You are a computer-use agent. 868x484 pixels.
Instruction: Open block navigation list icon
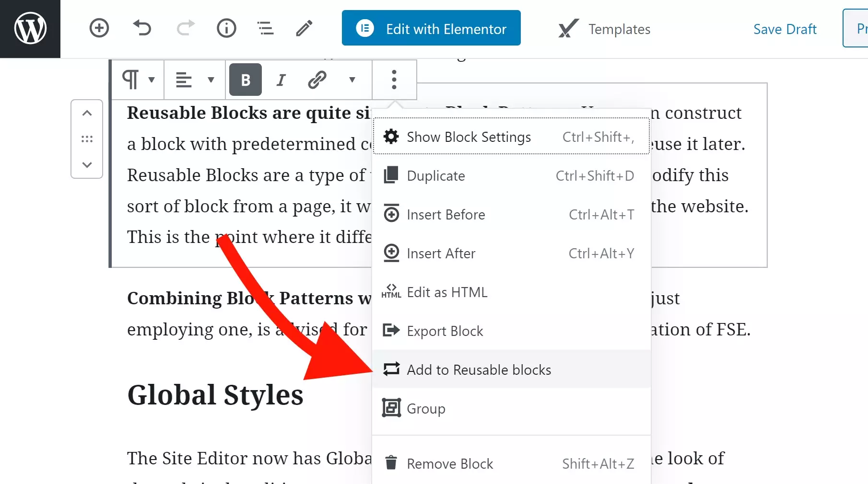coord(265,28)
